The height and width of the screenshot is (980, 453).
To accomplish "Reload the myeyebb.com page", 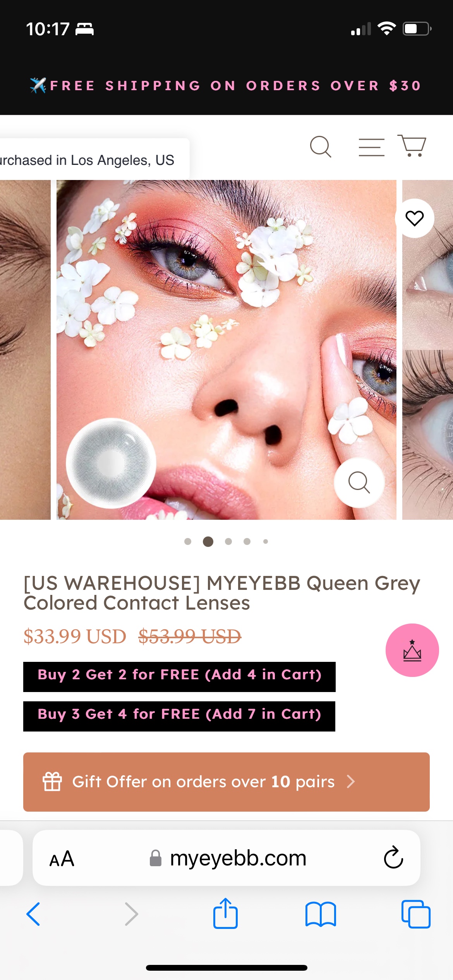I will pos(393,857).
